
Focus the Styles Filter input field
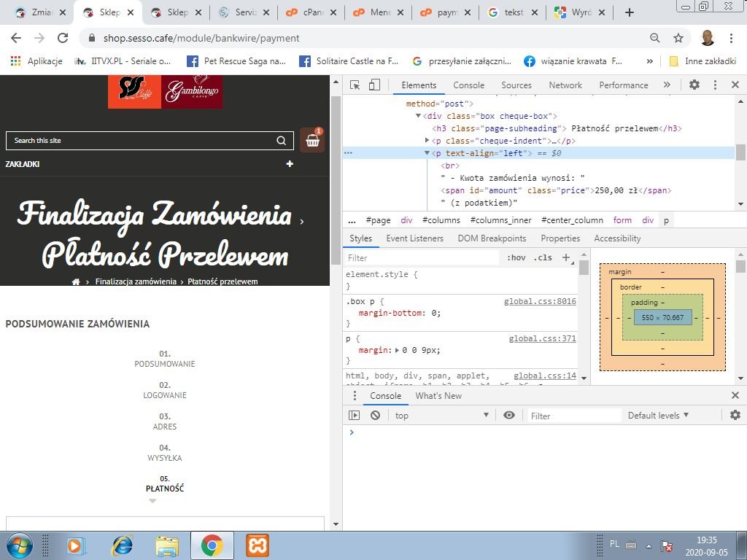(x=422, y=257)
